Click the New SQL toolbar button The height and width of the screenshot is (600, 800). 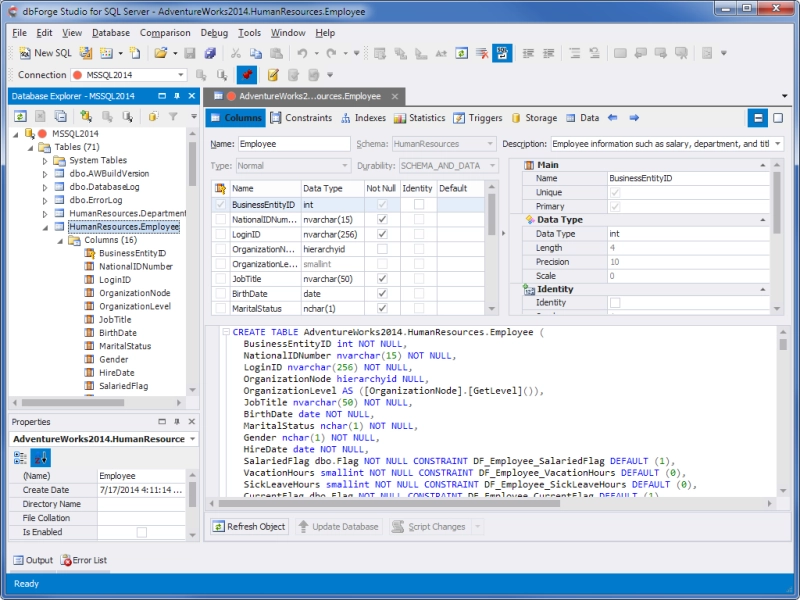point(45,53)
